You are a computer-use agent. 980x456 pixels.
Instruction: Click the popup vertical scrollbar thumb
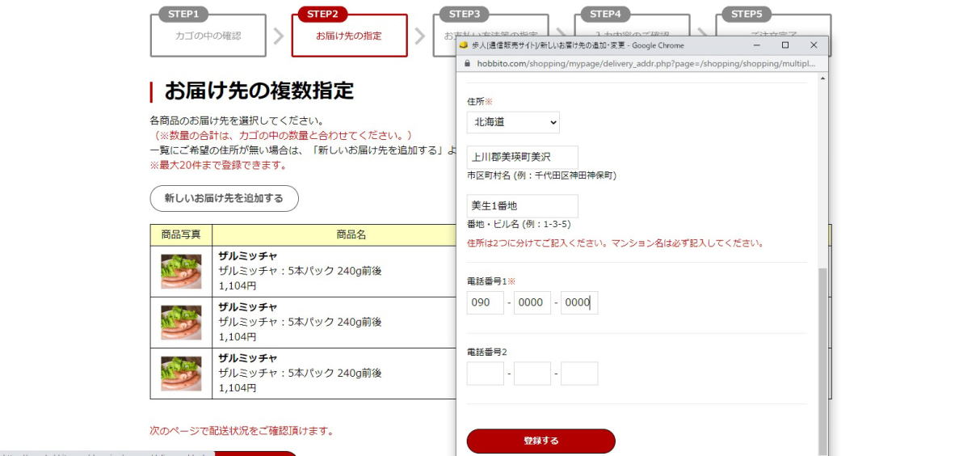click(823, 362)
